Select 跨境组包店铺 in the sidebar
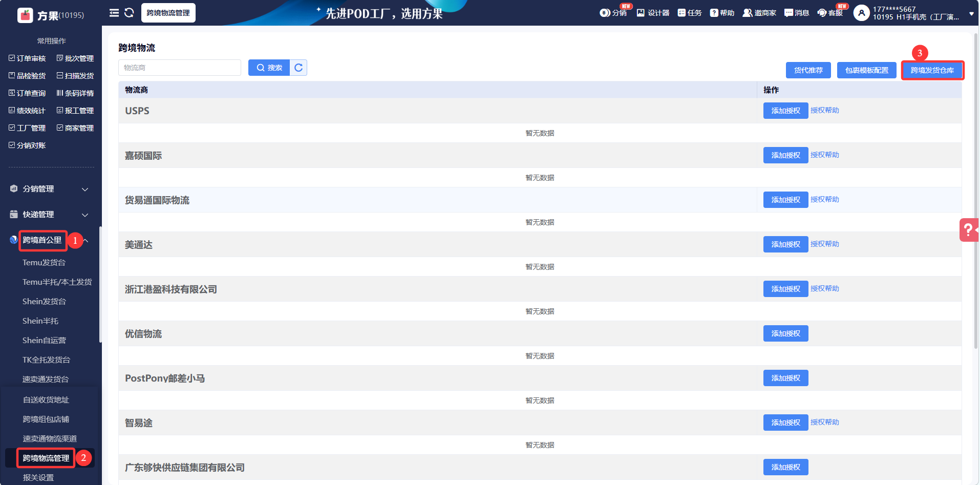This screenshot has width=980, height=485. [x=46, y=419]
